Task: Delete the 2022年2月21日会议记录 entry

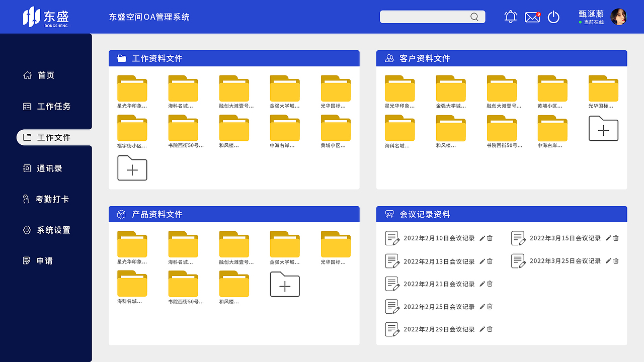Action: click(x=490, y=284)
